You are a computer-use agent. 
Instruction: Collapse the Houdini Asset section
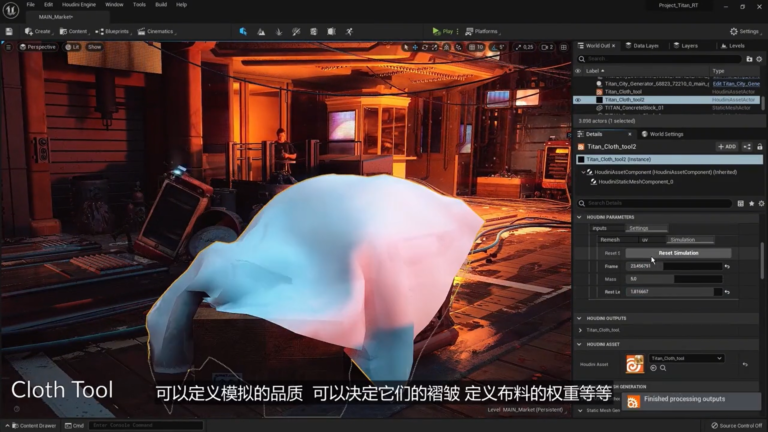click(579, 344)
